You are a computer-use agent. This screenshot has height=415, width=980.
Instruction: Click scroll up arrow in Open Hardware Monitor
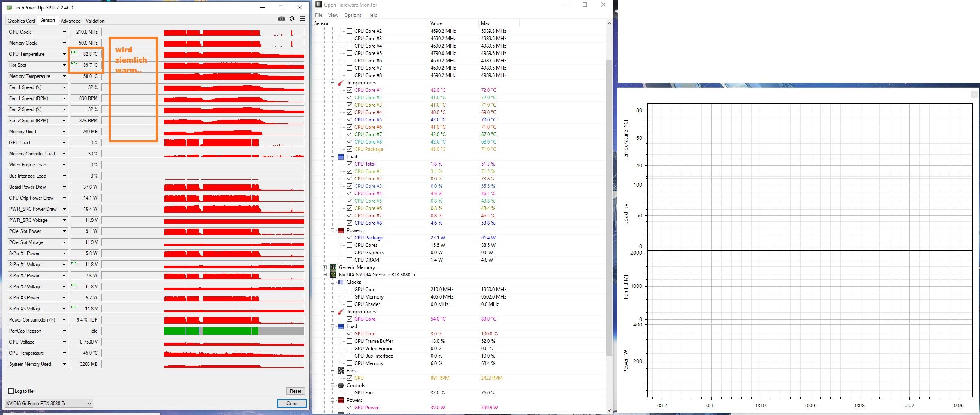click(609, 23)
